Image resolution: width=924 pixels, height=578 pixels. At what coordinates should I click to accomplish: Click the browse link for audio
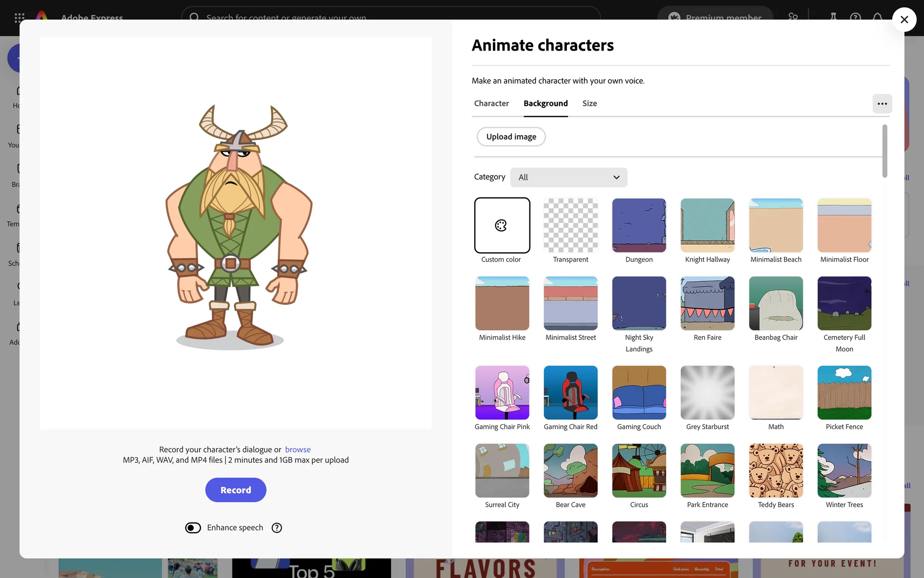click(297, 449)
